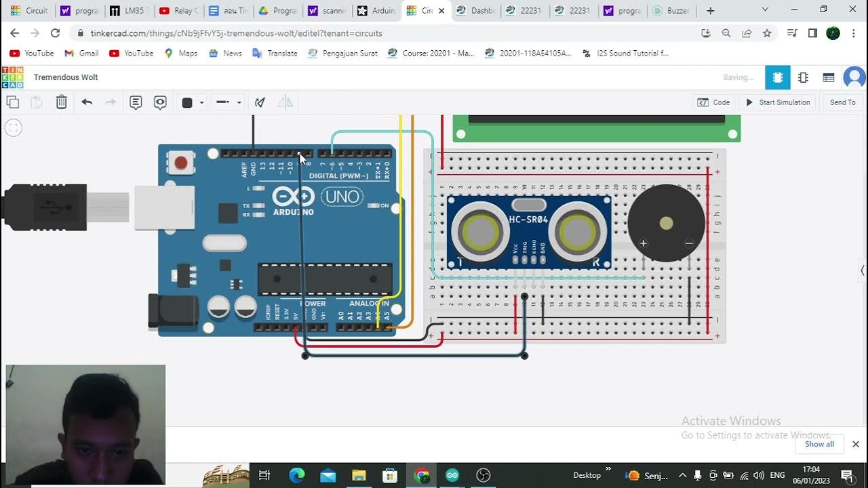Open the Gmail bookmark
Image resolution: width=868 pixels, height=488 pixels.
tap(81, 53)
